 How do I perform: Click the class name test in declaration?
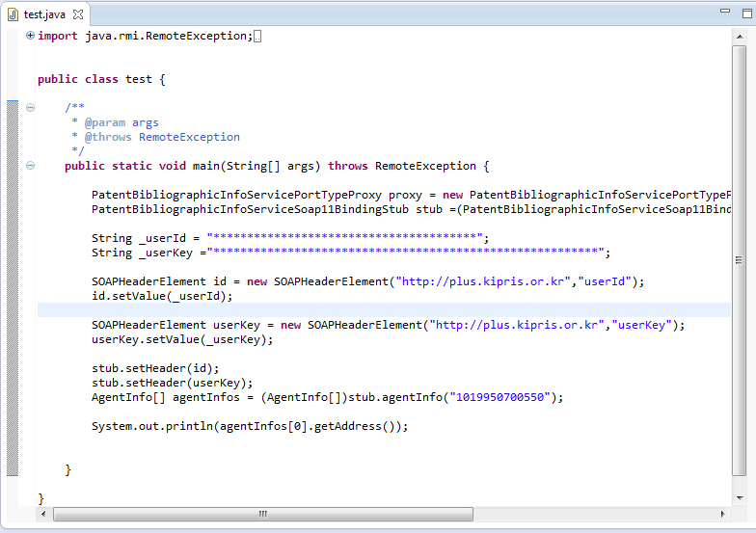(x=139, y=79)
